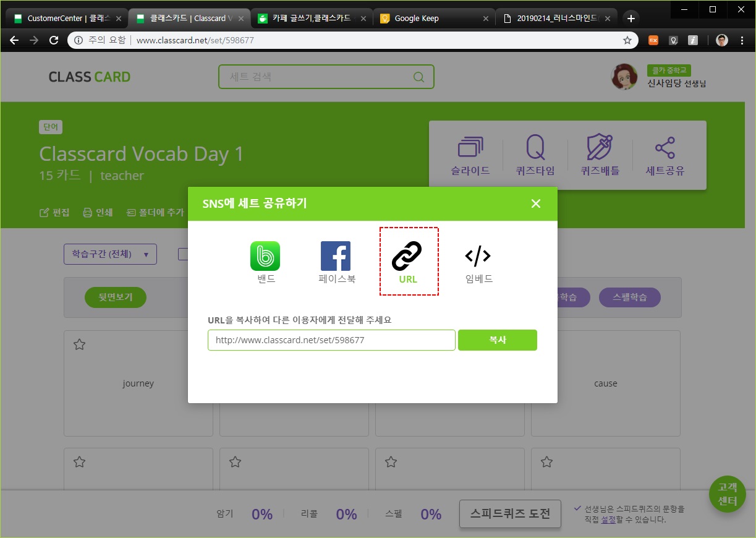756x538 pixels.
Task: Star the second-row third card
Action: tap(391, 461)
